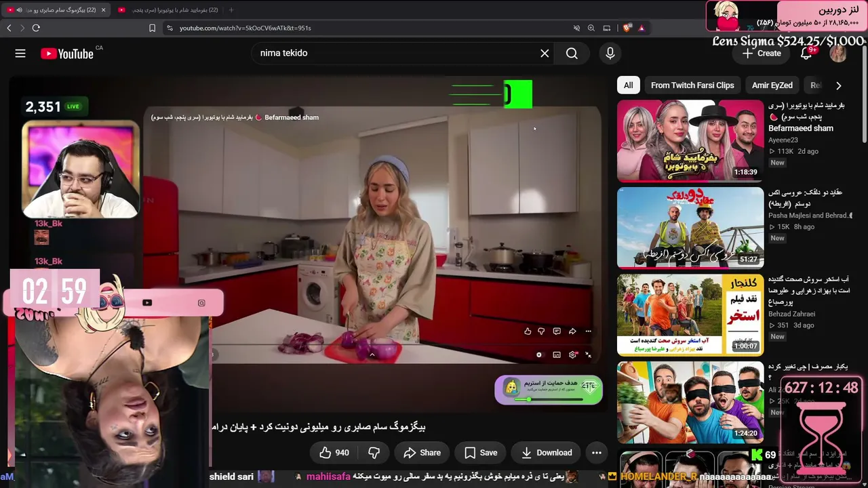Open the YouTube notifications bell
The width and height of the screenshot is (868, 488).
(x=806, y=54)
